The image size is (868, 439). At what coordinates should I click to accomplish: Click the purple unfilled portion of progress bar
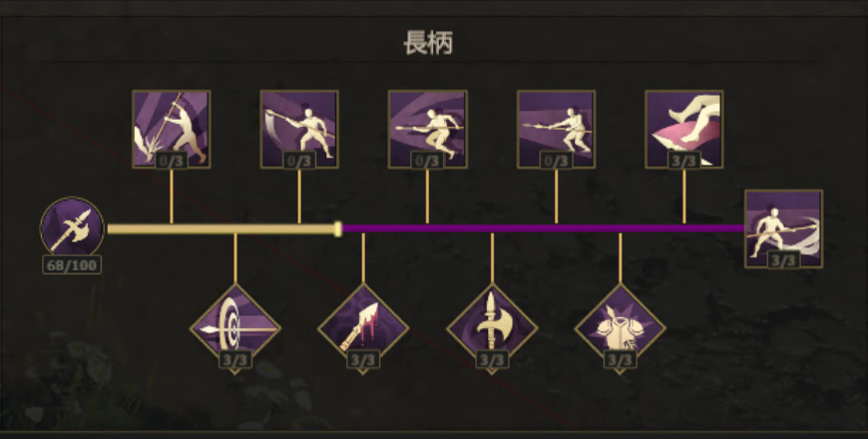pos(543,228)
